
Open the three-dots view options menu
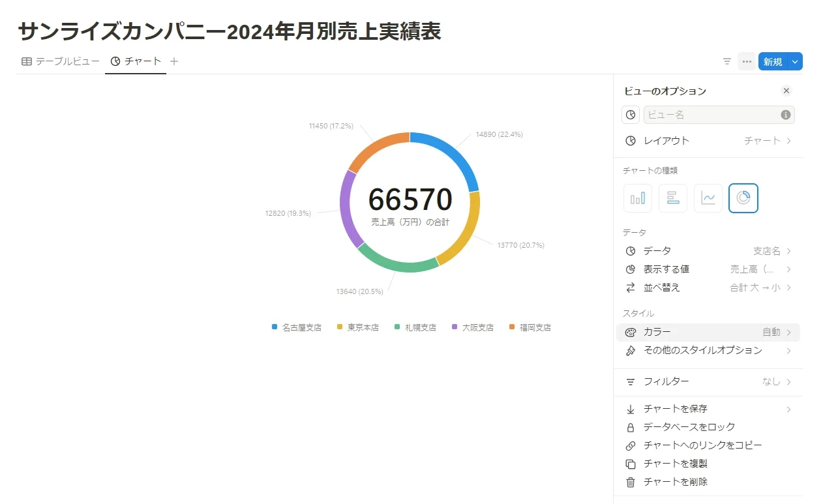pyautogui.click(x=747, y=61)
